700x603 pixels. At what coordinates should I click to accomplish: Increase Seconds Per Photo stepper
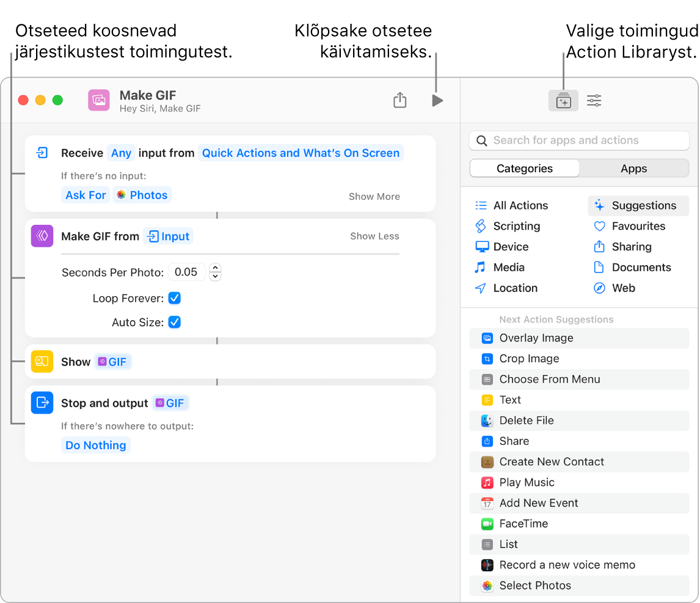(x=215, y=268)
